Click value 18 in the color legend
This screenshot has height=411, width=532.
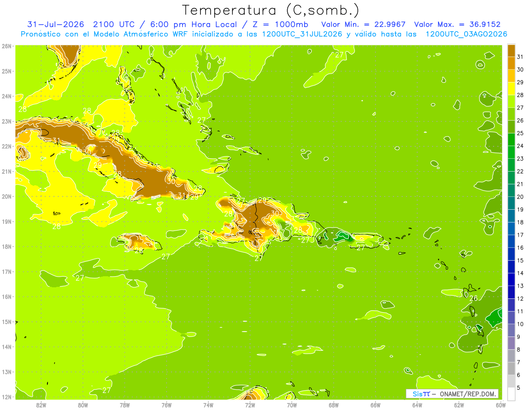click(x=520, y=222)
